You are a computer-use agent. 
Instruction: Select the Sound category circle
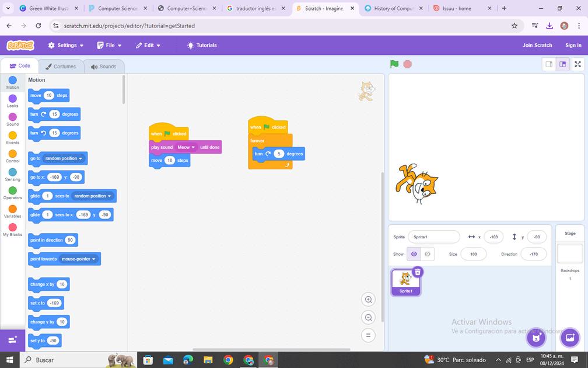tap(12, 117)
